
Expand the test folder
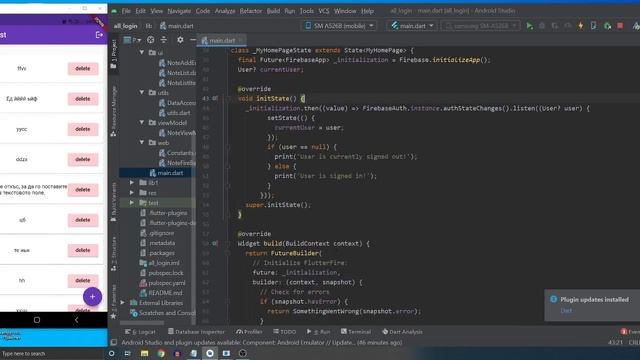point(131,202)
